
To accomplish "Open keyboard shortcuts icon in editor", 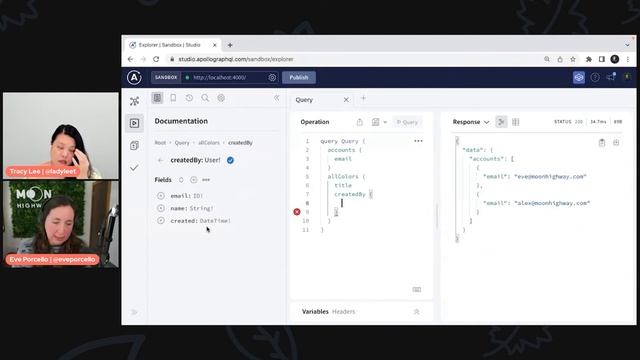I will [x=416, y=289].
